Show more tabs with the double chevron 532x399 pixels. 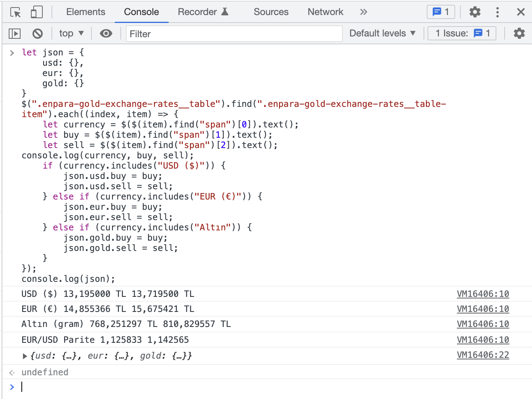tap(363, 12)
